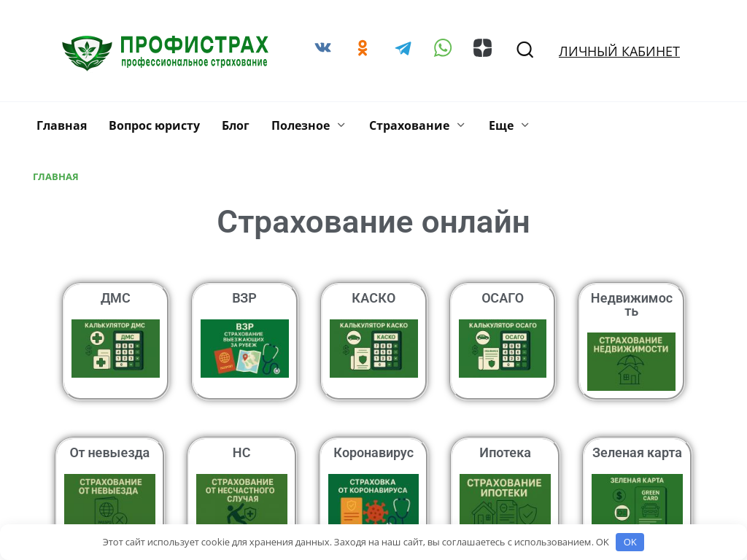Expand the Полезное dropdown chevron
Image resolution: width=747 pixels, height=560 pixels.
[x=341, y=125]
